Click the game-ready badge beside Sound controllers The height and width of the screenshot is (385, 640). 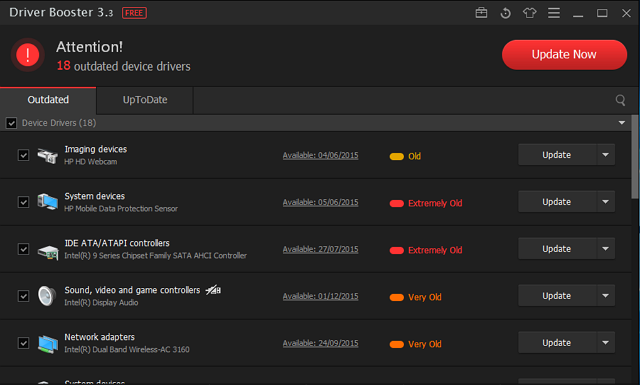point(213,290)
